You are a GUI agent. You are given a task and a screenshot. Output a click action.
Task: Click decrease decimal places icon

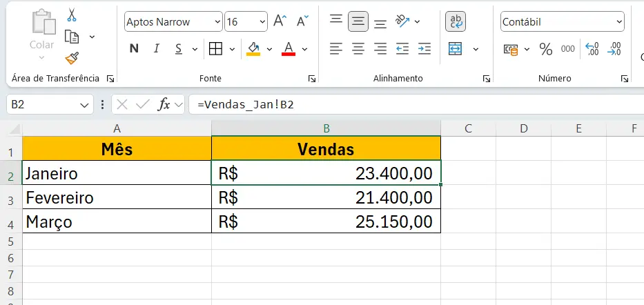click(614, 49)
